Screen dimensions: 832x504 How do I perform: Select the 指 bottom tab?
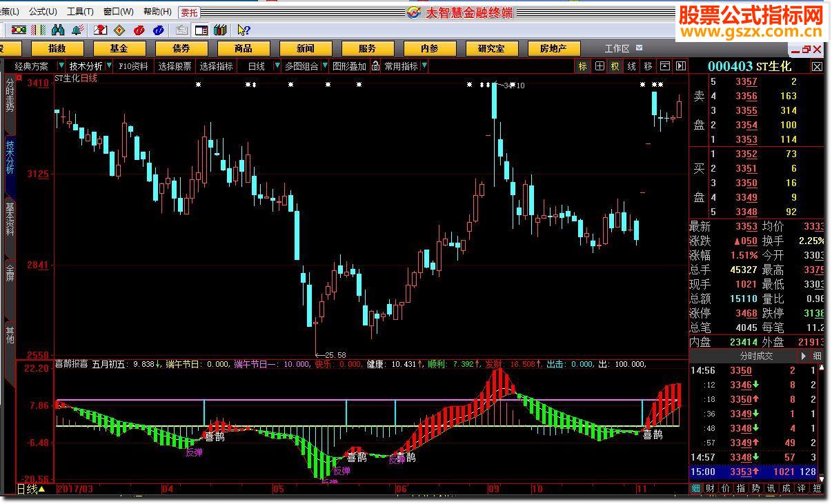742,489
